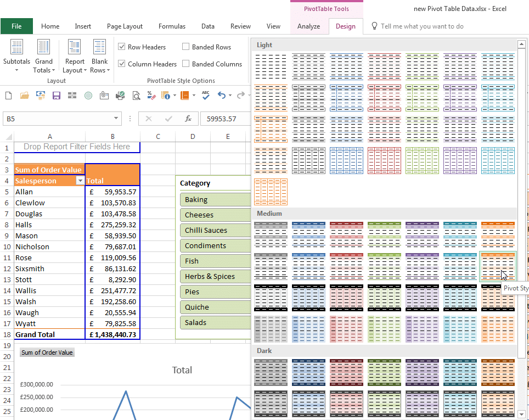Screen dimensions: 529x420
Task: Click the Open folder icon
Action: pyautogui.click(x=24, y=96)
